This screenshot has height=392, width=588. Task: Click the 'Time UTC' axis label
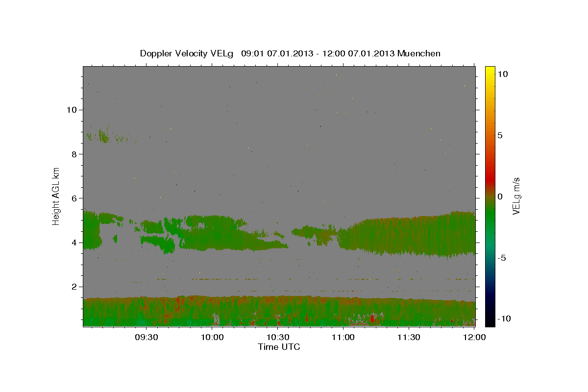click(279, 347)
